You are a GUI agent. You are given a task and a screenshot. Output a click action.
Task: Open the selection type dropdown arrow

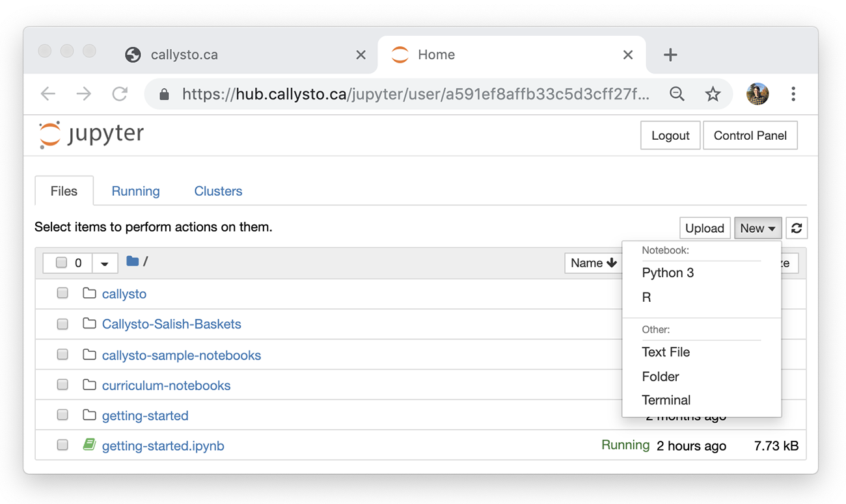(105, 263)
